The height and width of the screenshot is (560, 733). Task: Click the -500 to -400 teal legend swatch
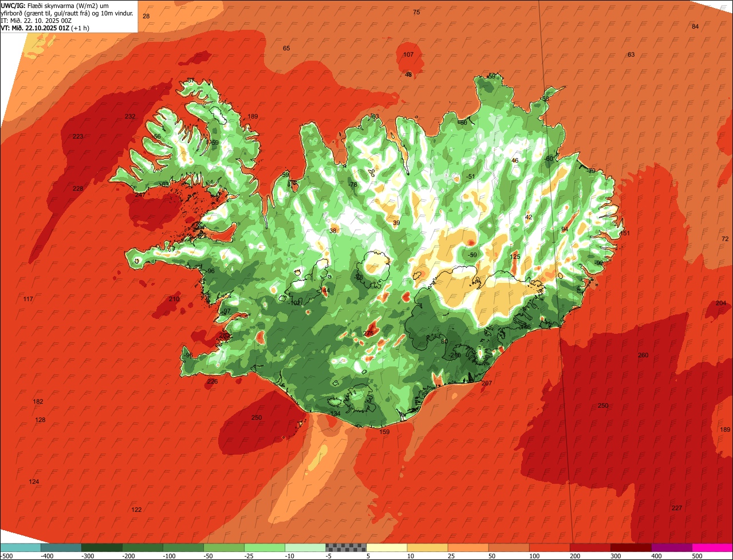pyautogui.click(x=21, y=547)
